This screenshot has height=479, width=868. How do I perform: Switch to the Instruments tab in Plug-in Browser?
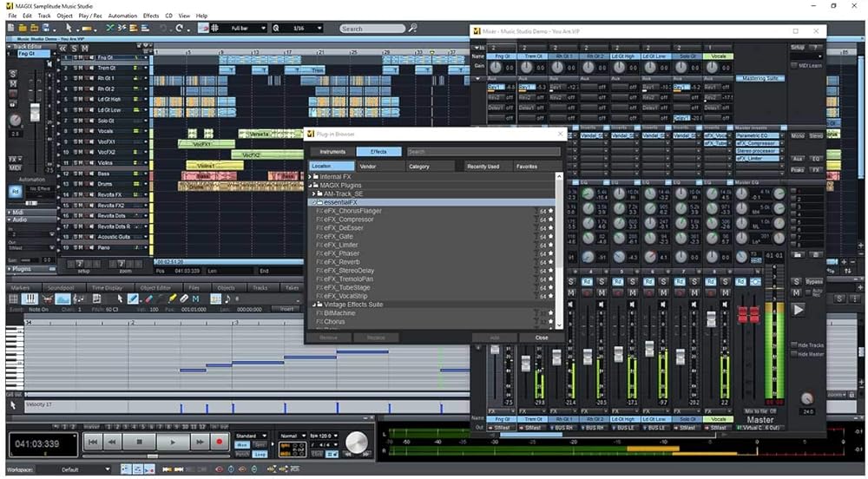pos(332,152)
